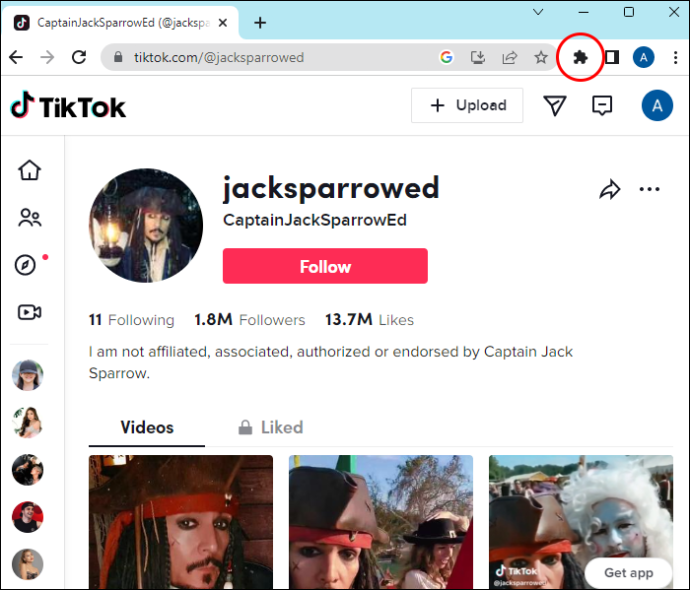Viewport: 690px width, 590px height.
Task: Click the Follow button
Action: pyautogui.click(x=325, y=266)
